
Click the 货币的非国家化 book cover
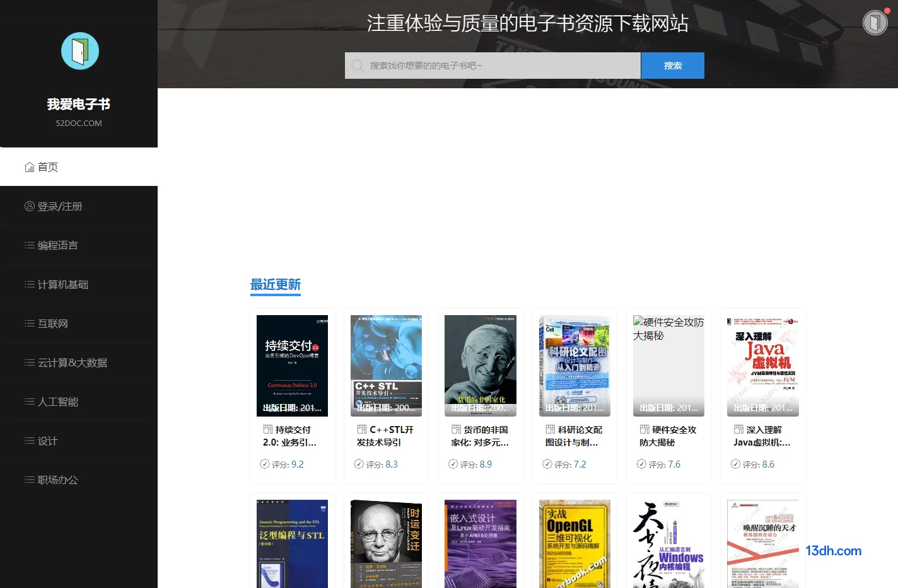click(x=481, y=366)
